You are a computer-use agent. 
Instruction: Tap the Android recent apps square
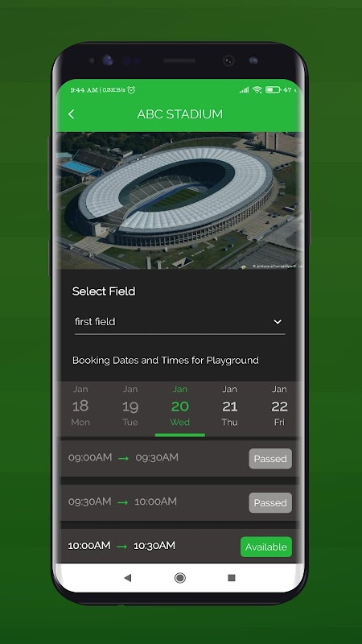point(232,578)
